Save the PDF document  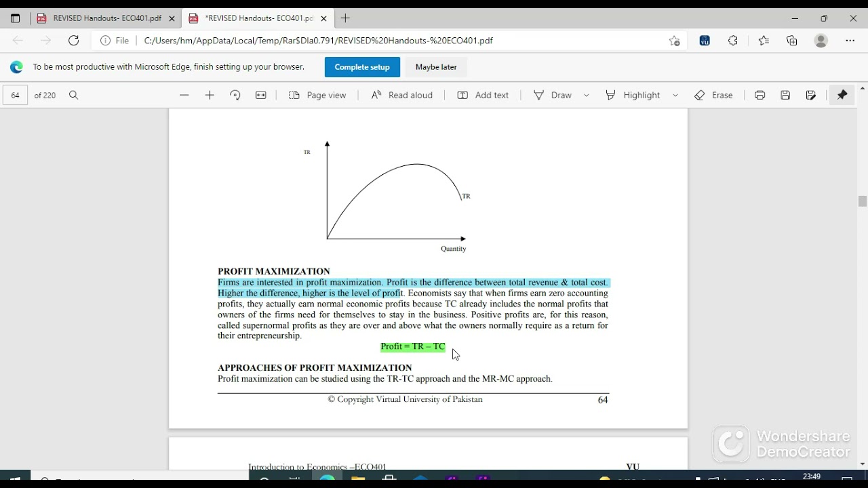coord(785,96)
